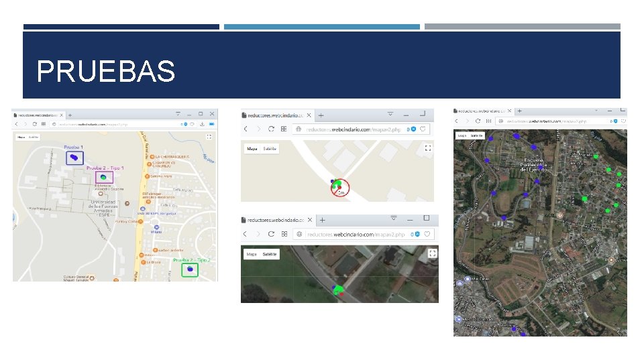Click Escuela Politécnica del Ejército label
Screen dimensions: 644x362
click(533, 165)
